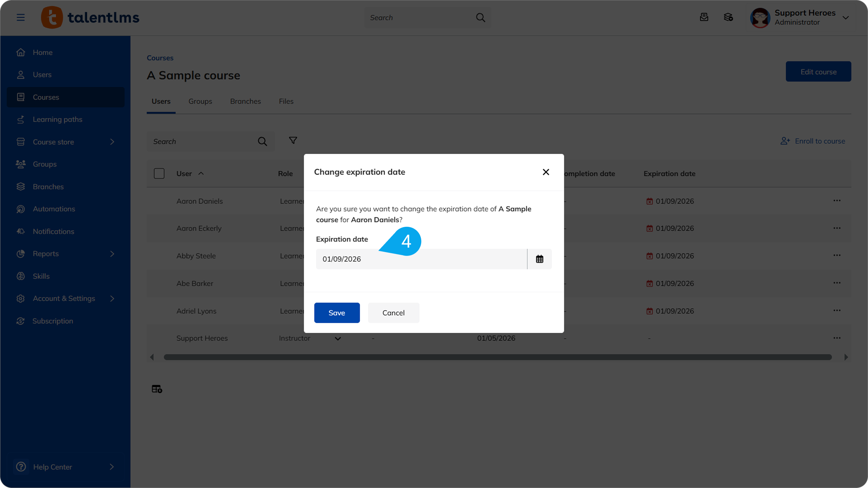Switch to the Branches tab
This screenshot has height=488, width=868.
pyautogui.click(x=245, y=101)
